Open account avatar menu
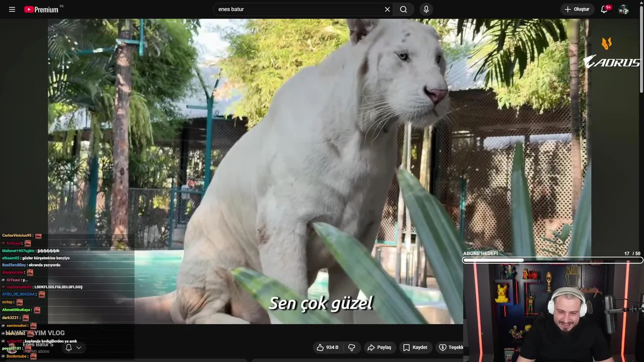This screenshot has height=362, width=644. point(623,10)
